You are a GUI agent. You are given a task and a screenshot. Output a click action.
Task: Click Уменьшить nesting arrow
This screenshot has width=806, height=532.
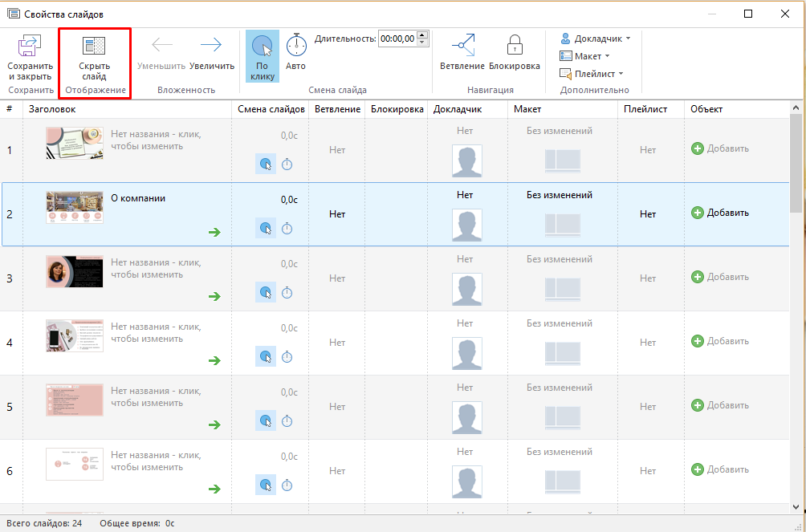point(162,45)
